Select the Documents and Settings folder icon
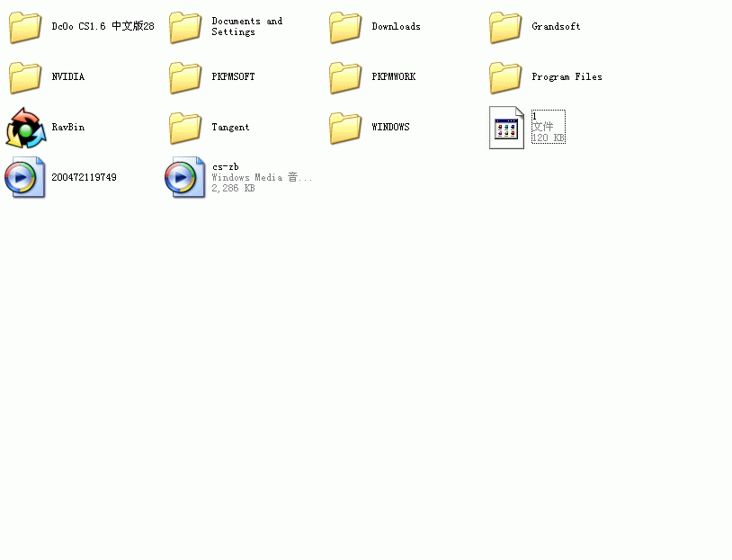Viewport: 732px width, 560px height. tap(185, 28)
